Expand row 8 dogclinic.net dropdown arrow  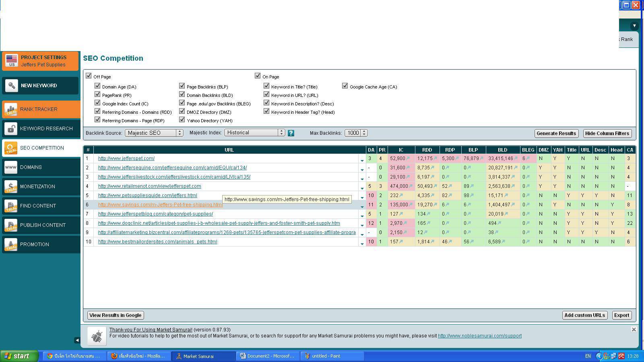[362, 225]
